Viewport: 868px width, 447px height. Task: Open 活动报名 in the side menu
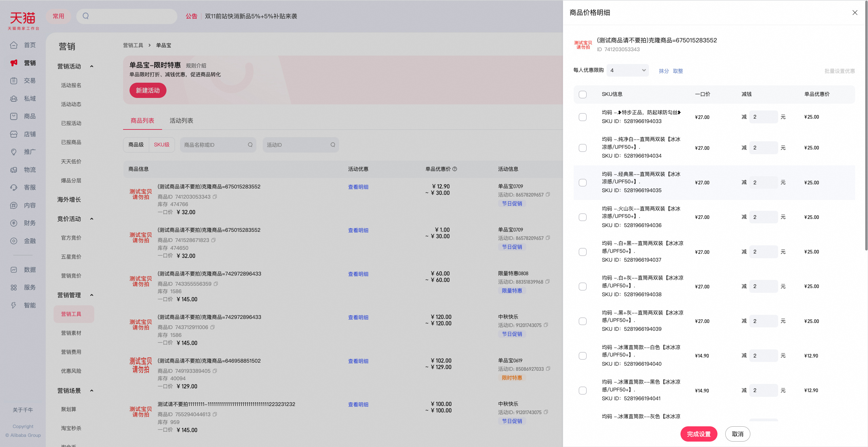pos(71,85)
